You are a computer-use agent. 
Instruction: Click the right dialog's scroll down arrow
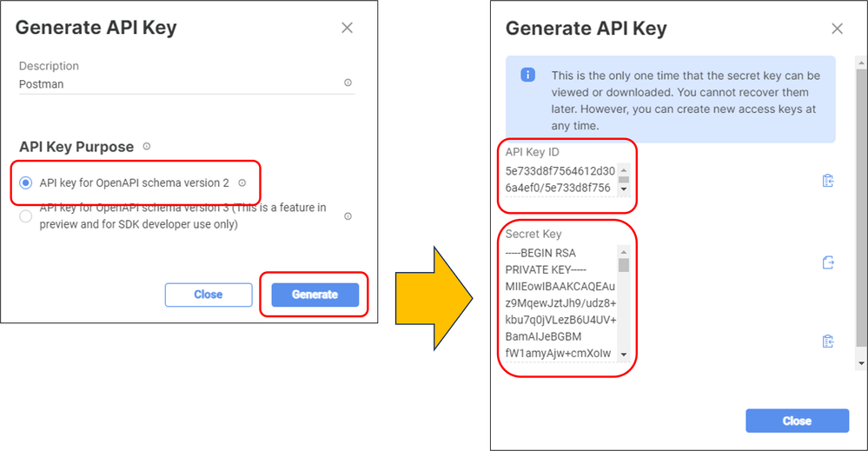[861, 363]
